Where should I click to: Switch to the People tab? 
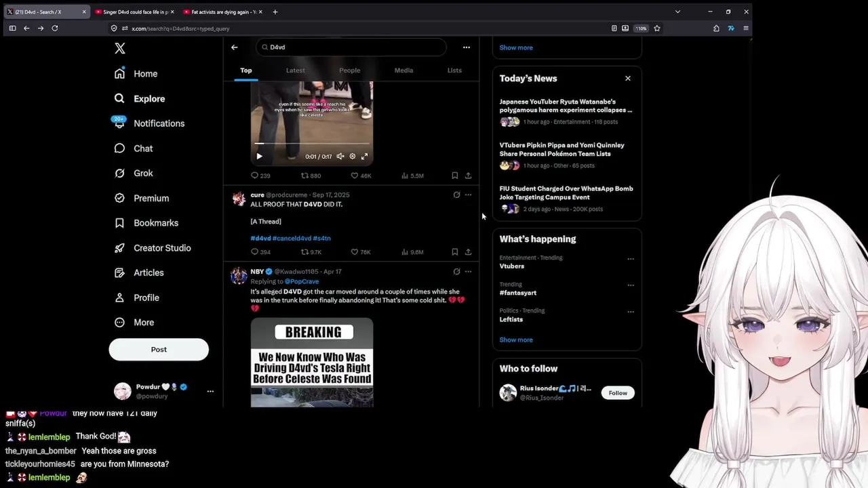pyautogui.click(x=349, y=70)
